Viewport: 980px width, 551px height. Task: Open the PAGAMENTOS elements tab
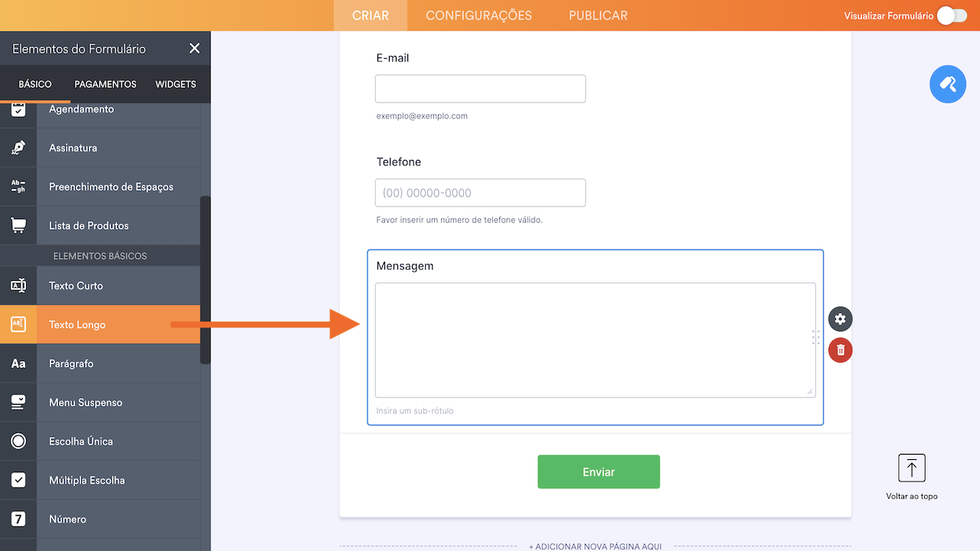(106, 84)
